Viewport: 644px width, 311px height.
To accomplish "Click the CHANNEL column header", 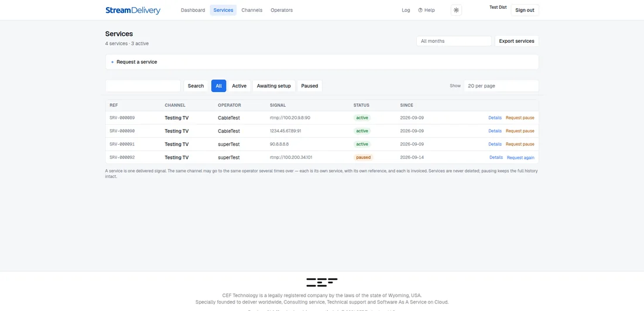I will 175,105.
